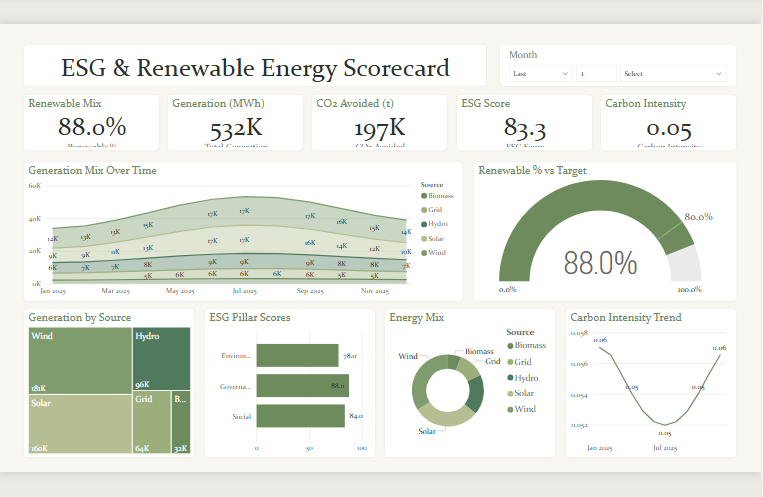This screenshot has width=763, height=497.
Task: Select the narrow "B..." Biomass treemap tile
Action: pos(181,422)
